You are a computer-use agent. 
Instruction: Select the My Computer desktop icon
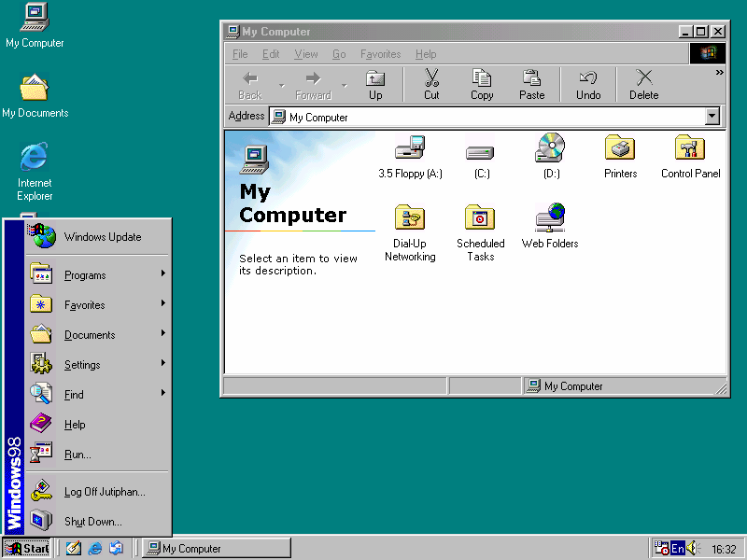tap(35, 26)
